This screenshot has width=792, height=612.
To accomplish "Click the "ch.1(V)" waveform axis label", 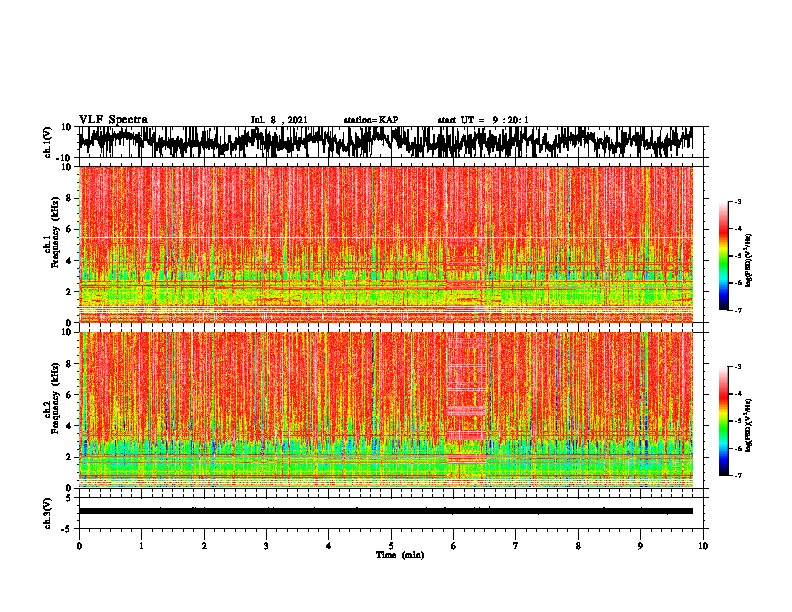I will click(48, 142).
